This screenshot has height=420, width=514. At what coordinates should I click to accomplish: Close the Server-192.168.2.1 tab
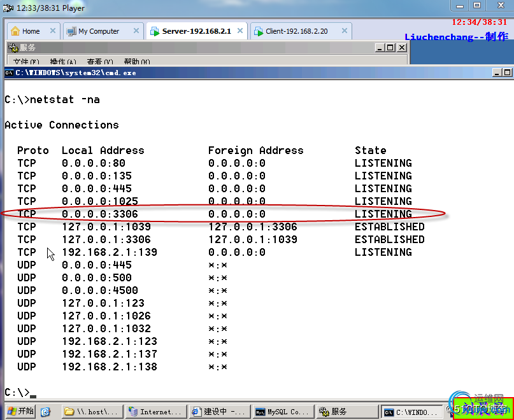[240, 31]
